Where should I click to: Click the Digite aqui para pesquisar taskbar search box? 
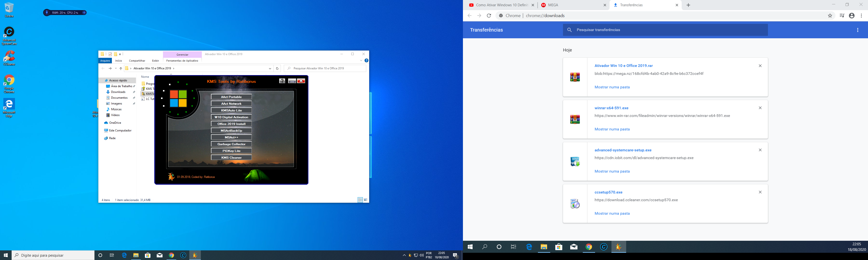[53, 255]
